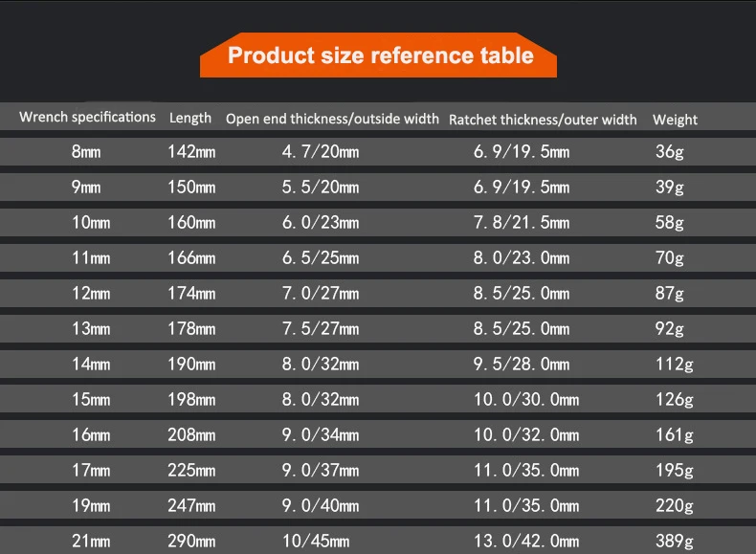Click the "247mm" length cell
The height and width of the screenshot is (554, 756).
(191, 506)
